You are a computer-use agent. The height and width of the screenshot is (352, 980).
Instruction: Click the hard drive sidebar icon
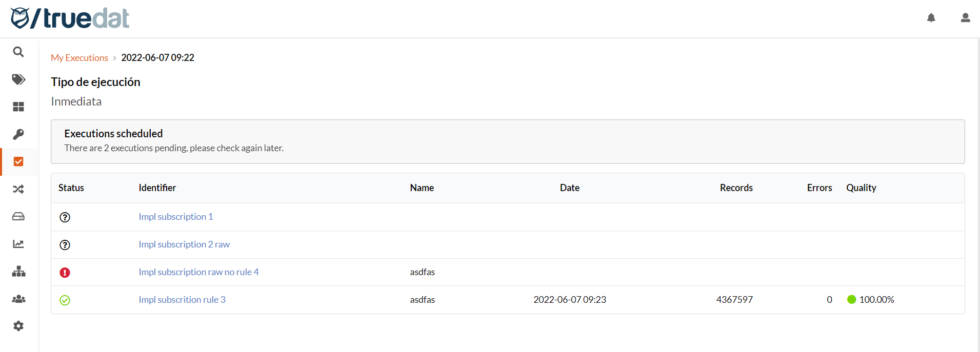coord(18,217)
